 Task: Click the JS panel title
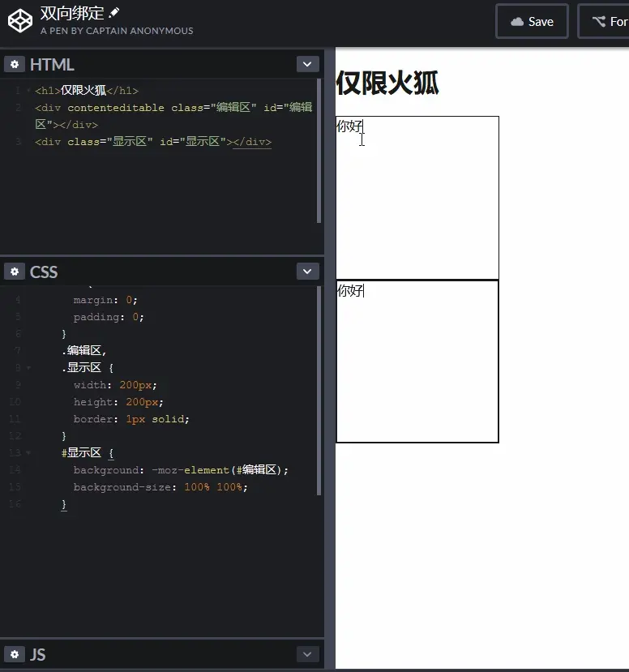pyautogui.click(x=38, y=654)
